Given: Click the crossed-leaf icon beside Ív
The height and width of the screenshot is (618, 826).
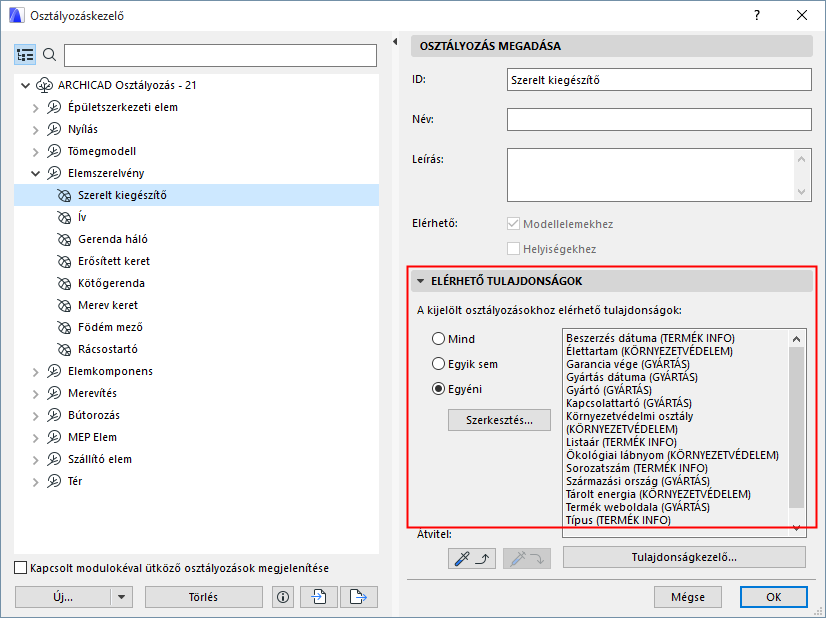Looking at the screenshot, I should pyautogui.click(x=64, y=217).
